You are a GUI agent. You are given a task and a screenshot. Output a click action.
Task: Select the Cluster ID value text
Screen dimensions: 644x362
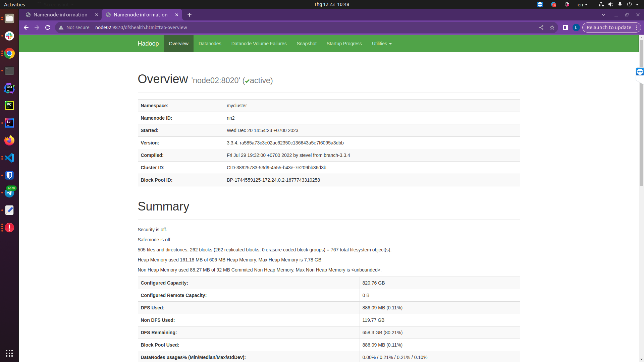pyautogui.click(x=276, y=168)
